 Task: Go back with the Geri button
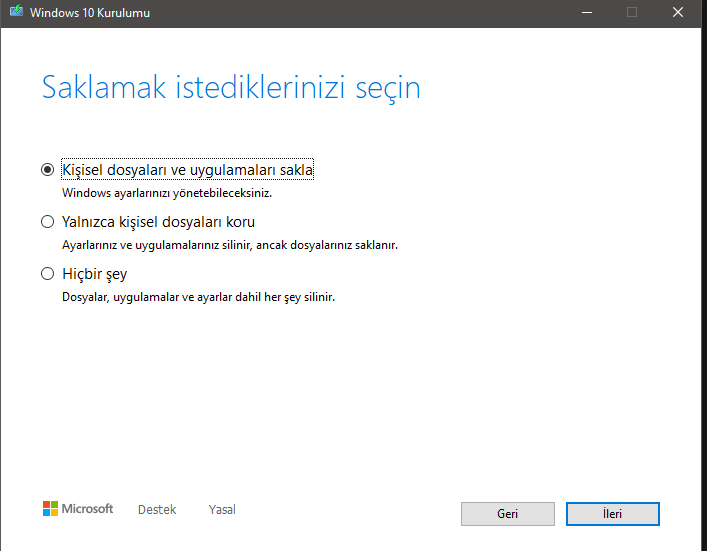click(508, 514)
